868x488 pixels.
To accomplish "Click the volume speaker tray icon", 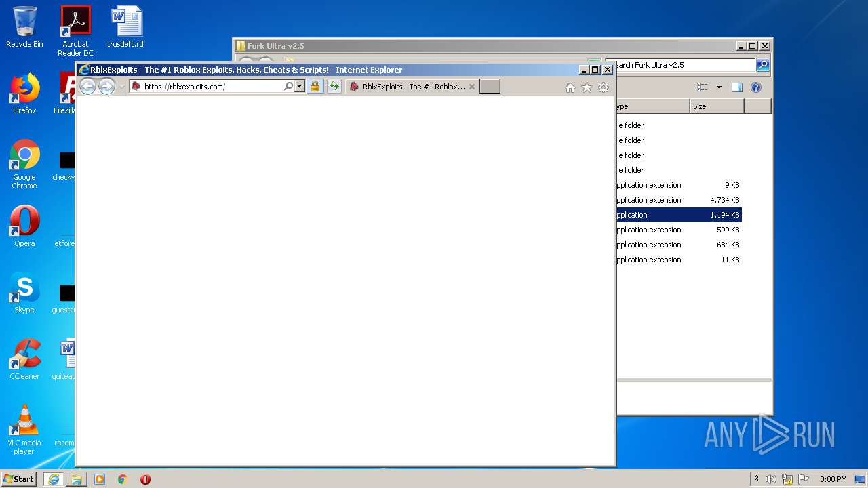I will [771, 479].
